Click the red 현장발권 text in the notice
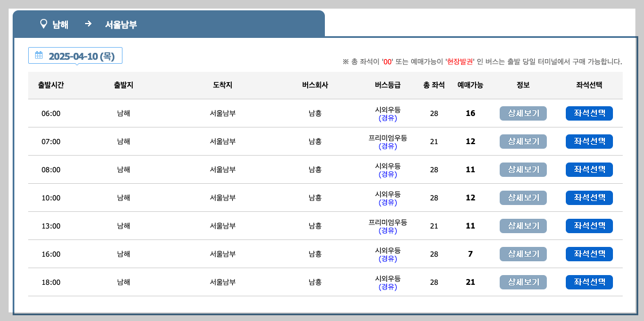The height and width of the screenshot is (321, 644). pos(459,62)
